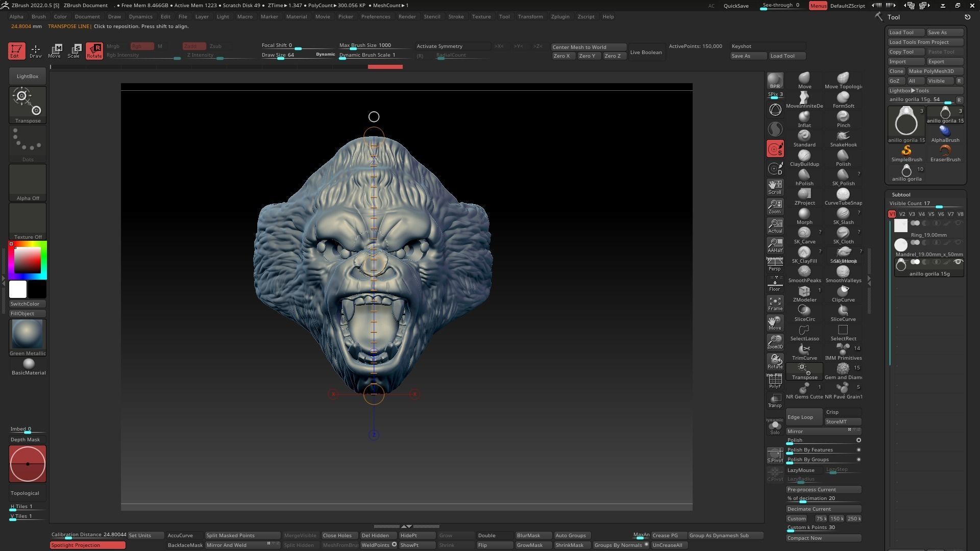Image resolution: width=980 pixels, height=551 pixels.
Task: Enable Spotlight Projection
Action: [88, 545]
